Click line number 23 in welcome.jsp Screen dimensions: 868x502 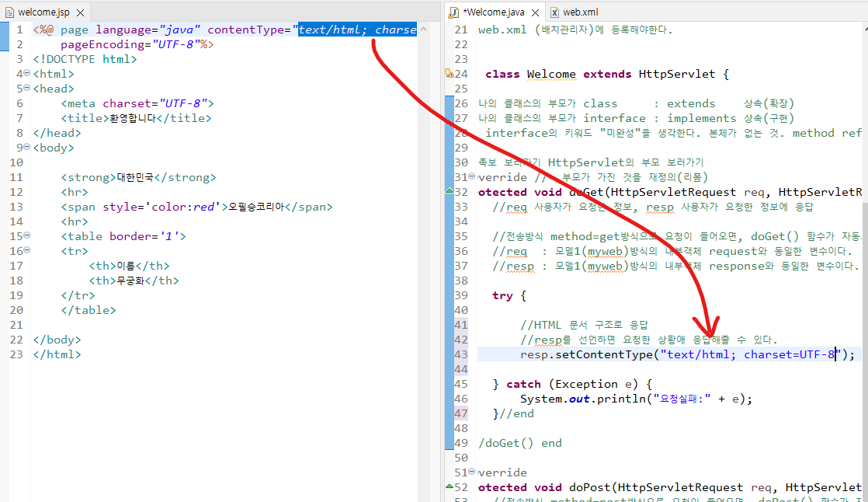point(16,354)
